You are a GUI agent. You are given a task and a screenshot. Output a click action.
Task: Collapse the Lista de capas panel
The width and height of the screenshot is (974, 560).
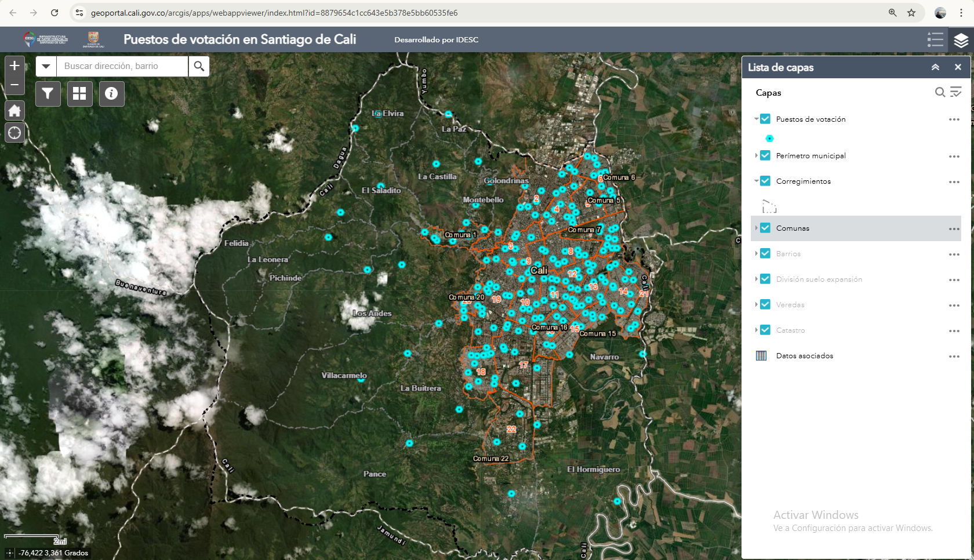point(935,67)
